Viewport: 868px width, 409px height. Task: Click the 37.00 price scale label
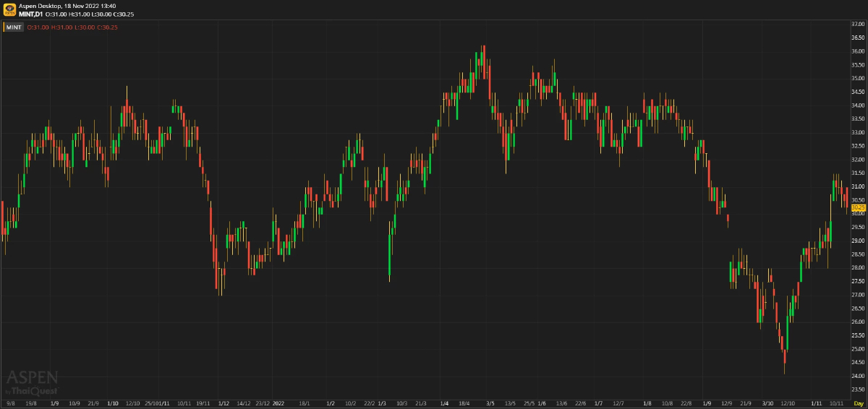click(859, 25)
